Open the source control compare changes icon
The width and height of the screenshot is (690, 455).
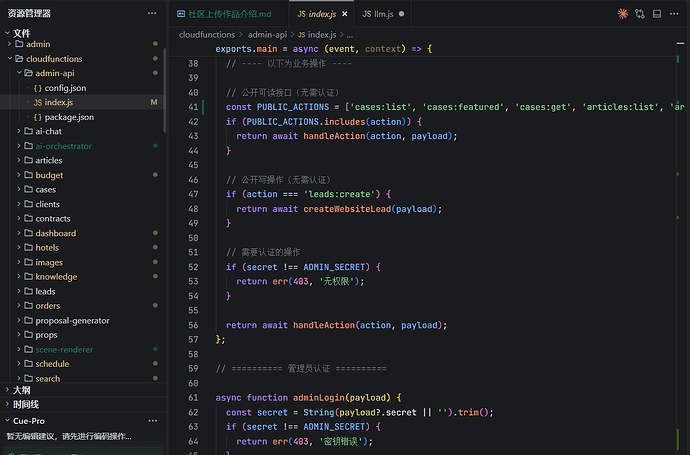pos(639,14)
